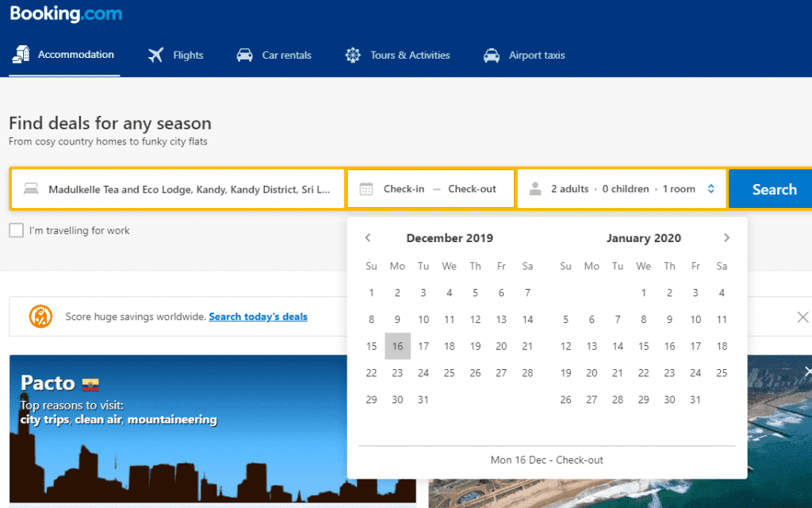812x508 pixels.
Task: Select 1 December 2019
Action: coord(371,292)
